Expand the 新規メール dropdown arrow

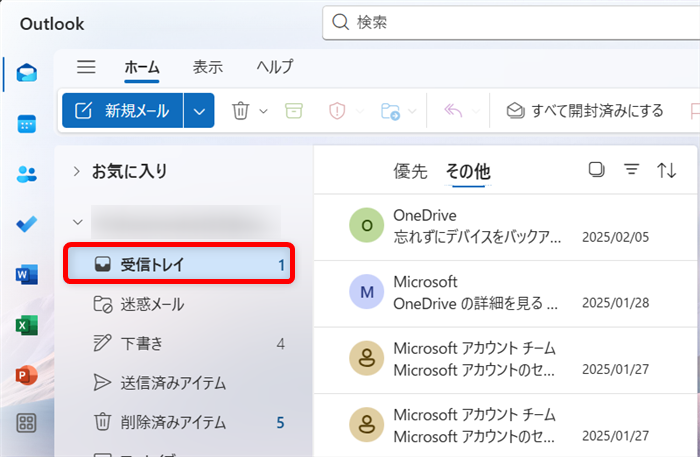(x=199, y=111)
